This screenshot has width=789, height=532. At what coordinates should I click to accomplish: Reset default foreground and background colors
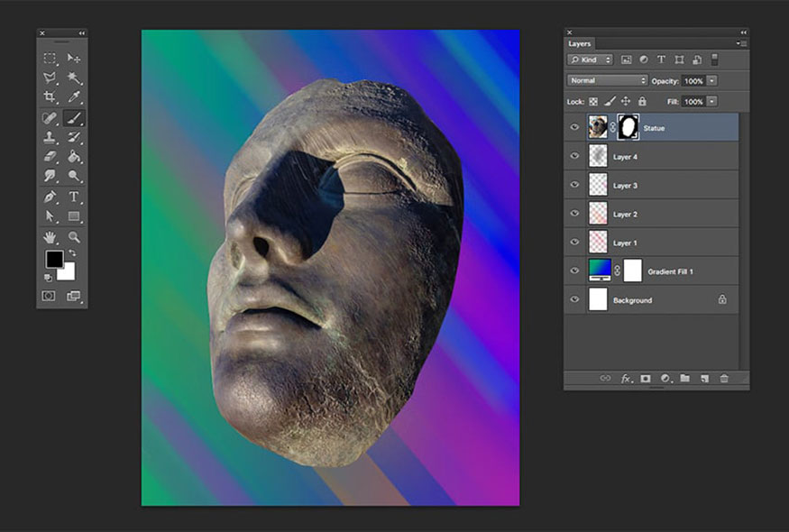pos(48,278)
